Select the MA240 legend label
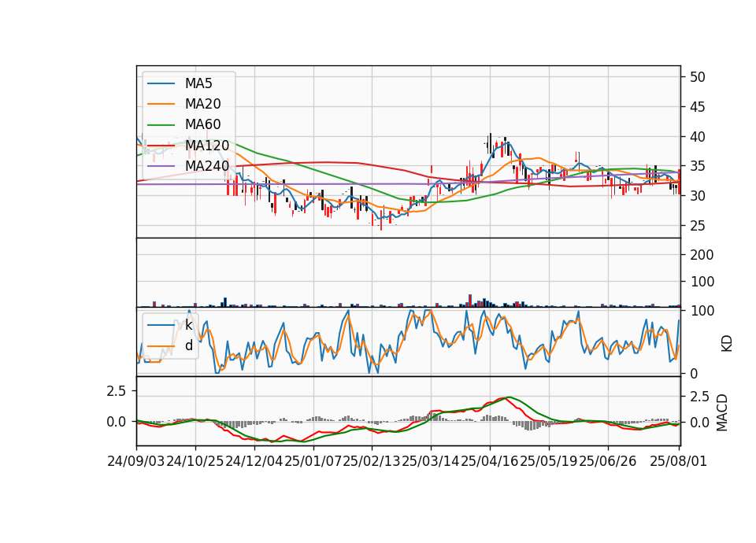This screenshot has height=543, width=756. pyautogui.click(x=207, y=166)
